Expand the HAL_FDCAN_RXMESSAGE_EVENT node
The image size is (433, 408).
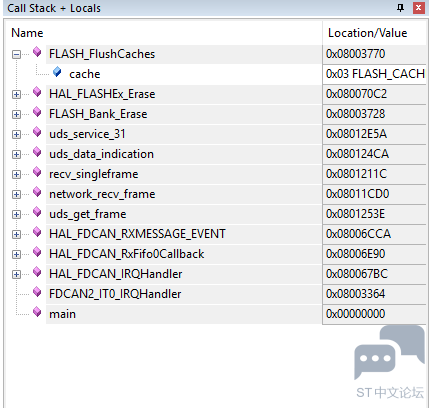(16, 234)
